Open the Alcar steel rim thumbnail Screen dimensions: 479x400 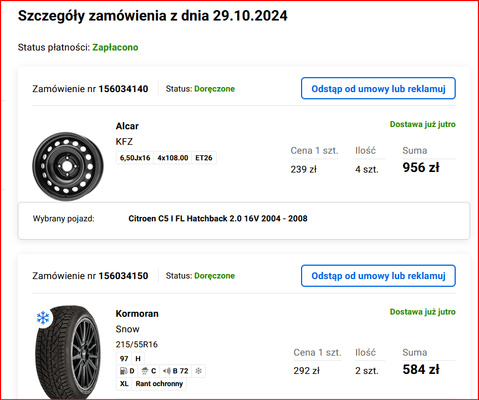pos(68,166)
